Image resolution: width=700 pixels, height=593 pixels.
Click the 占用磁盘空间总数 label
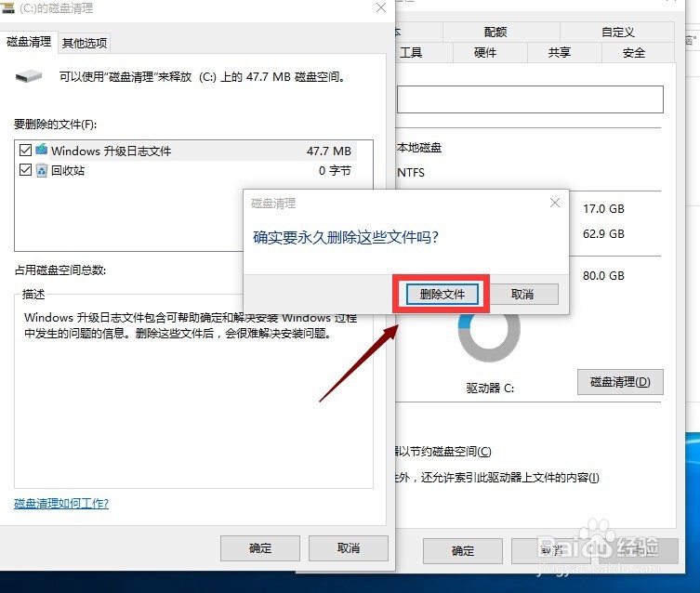(x=60, y=270)
